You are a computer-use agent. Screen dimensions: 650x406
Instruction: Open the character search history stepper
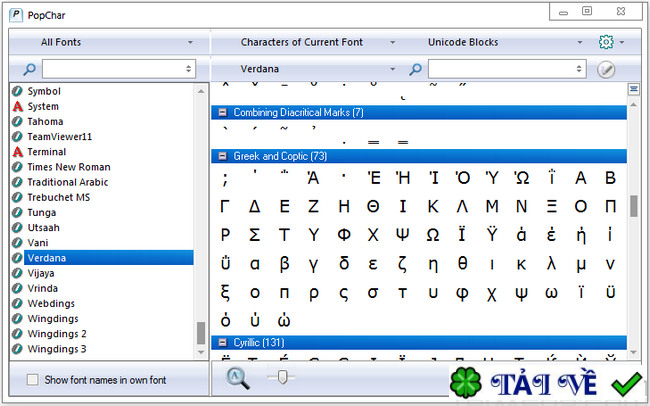tap(579, 69)
